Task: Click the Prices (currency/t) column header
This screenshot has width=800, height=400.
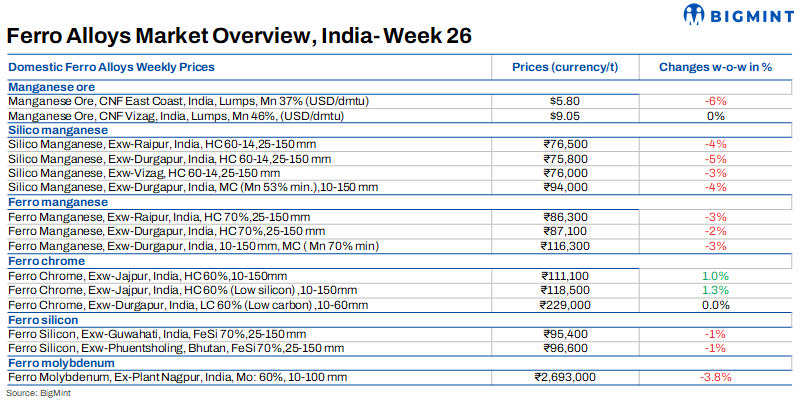Action: (567, 67)
